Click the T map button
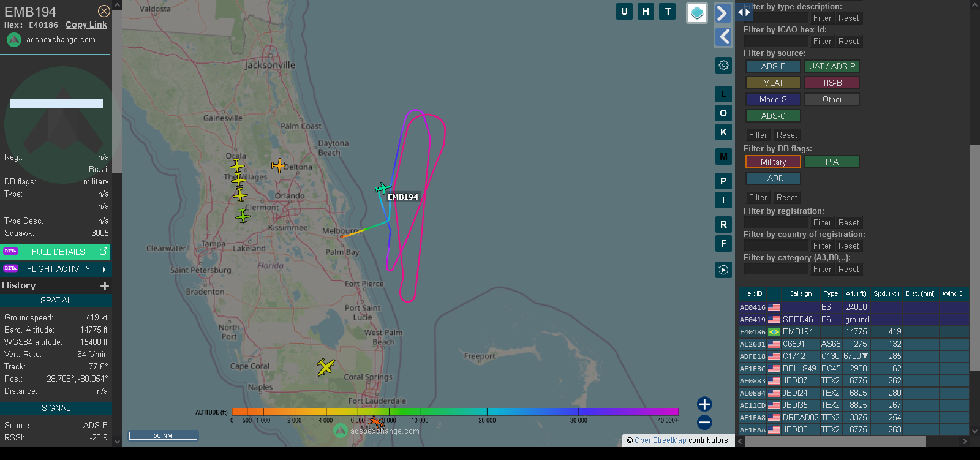The width and height of the screenshot is (980, 460). point(668,11)
